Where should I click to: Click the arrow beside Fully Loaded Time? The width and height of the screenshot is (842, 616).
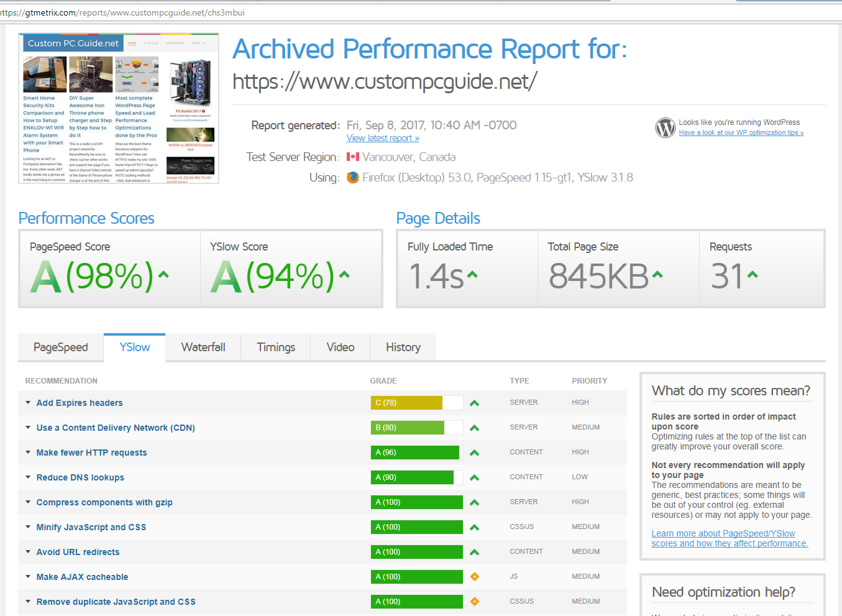click(472, 274)
